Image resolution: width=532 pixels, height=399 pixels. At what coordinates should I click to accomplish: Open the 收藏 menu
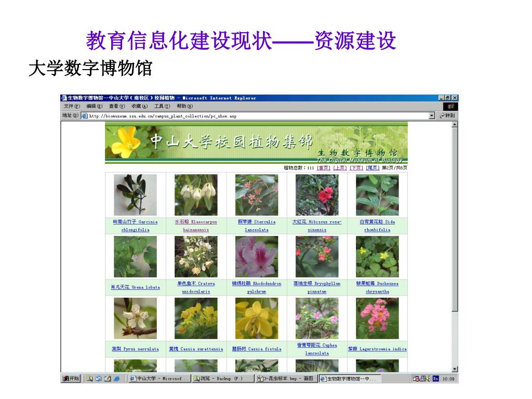pyautogui.click(x=139, y=106)
